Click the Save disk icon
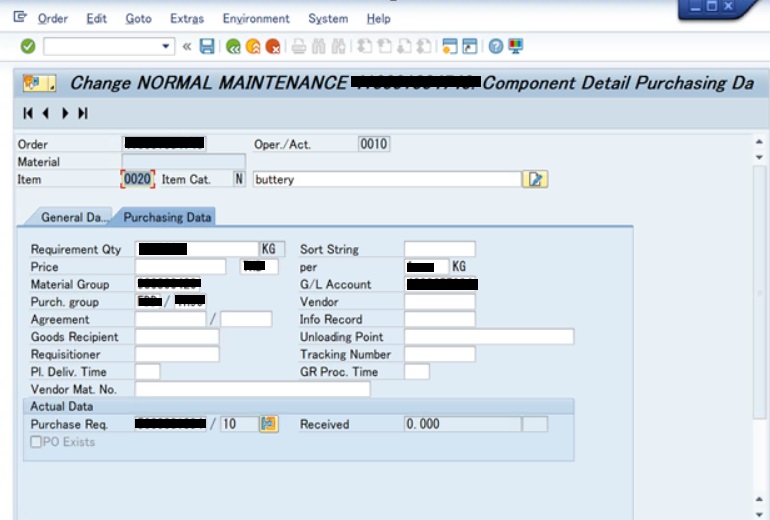The image size is (770, 520). coord(207,46)
